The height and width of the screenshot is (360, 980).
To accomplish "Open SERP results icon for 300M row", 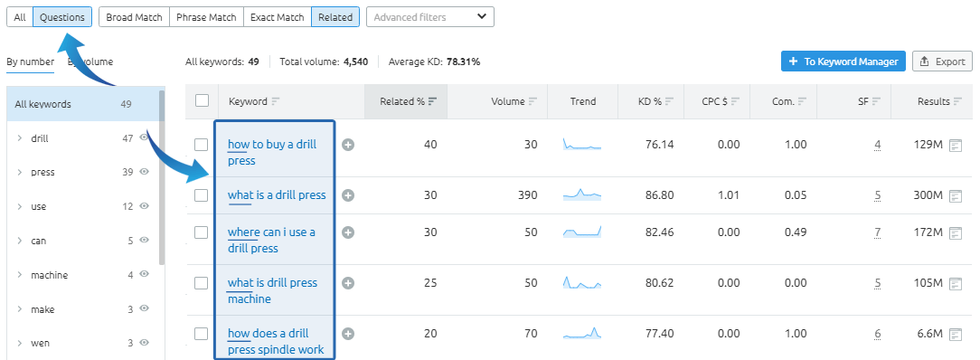I will point(955,195).
